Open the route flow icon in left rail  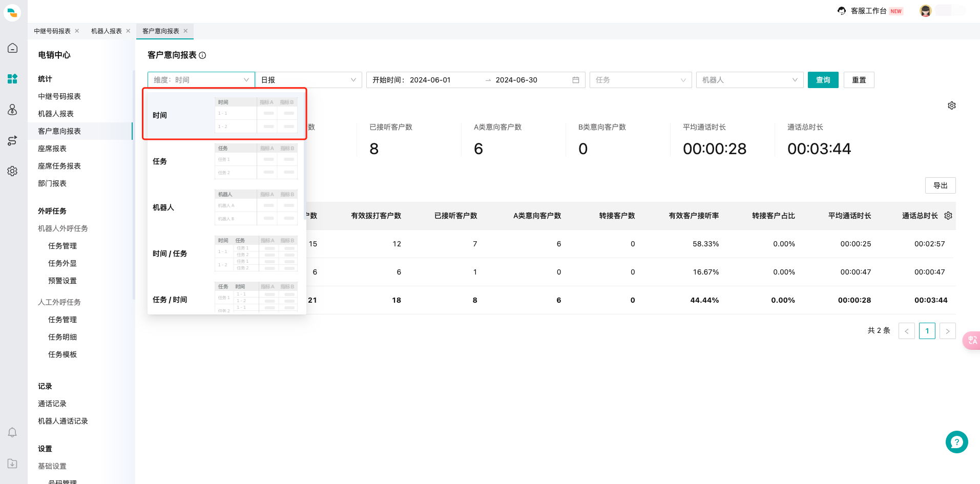13,140
